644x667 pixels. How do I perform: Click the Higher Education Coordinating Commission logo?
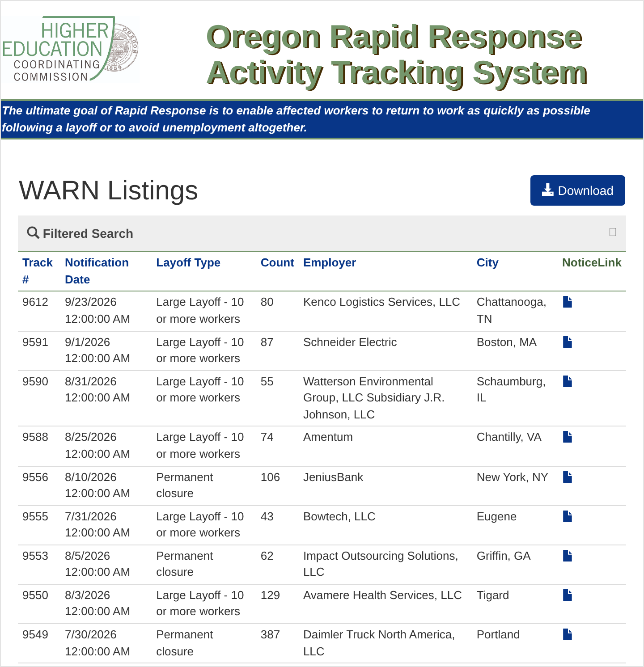tap(70, 49)
